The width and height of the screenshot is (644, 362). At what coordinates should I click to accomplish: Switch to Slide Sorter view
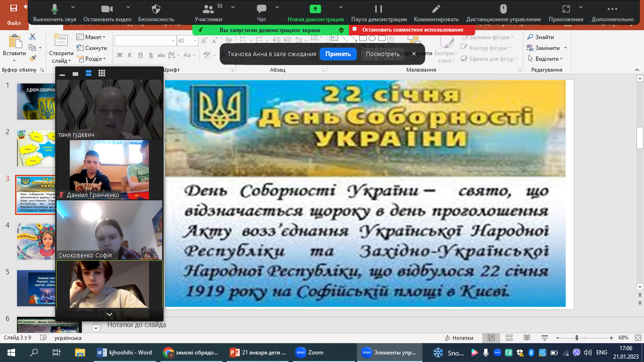tap(509, 338)
